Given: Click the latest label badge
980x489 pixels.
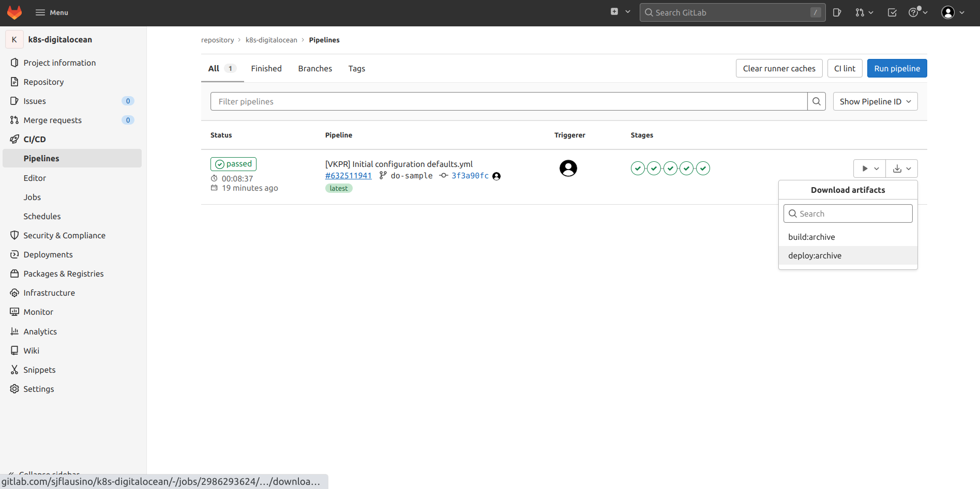Looking at the screenshot, I should [339, 188].
